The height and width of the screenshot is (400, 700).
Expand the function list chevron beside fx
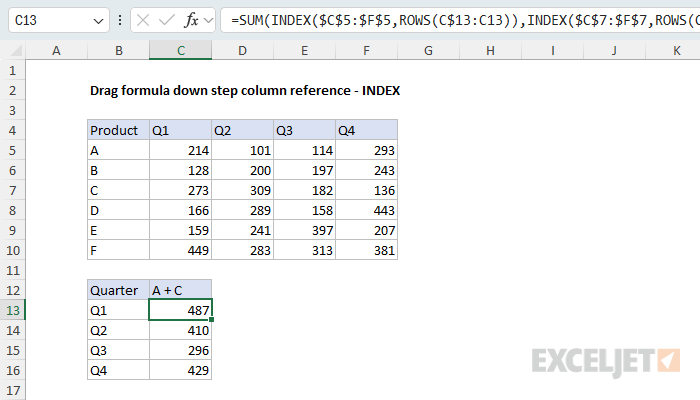pyautogui.click(x=208, y=20)
